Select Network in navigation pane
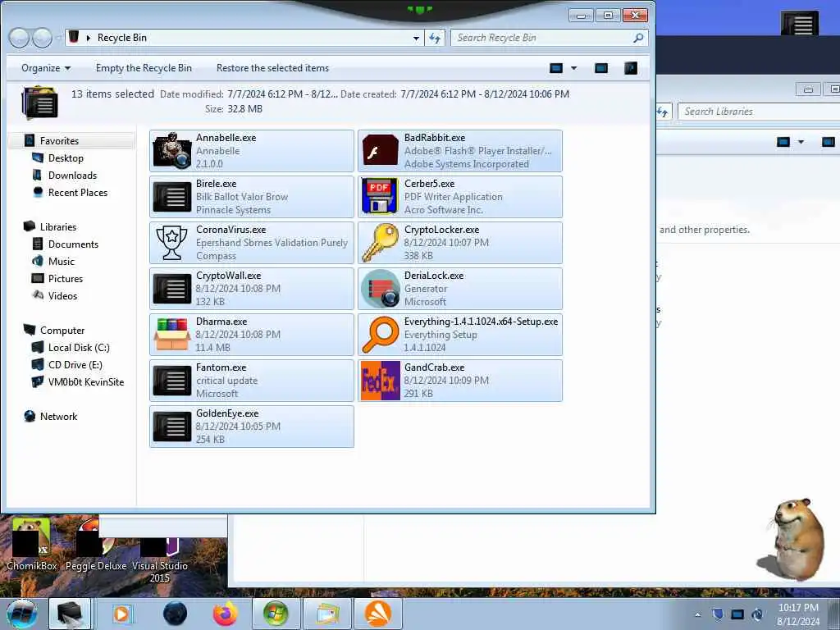Viewport: 840px width, 630px height. point(58,417)
